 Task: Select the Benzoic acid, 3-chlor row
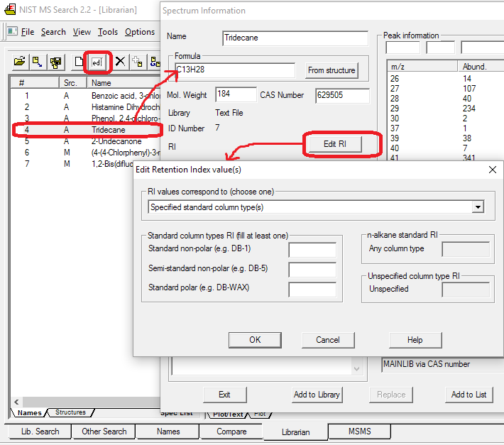(87, 96)
